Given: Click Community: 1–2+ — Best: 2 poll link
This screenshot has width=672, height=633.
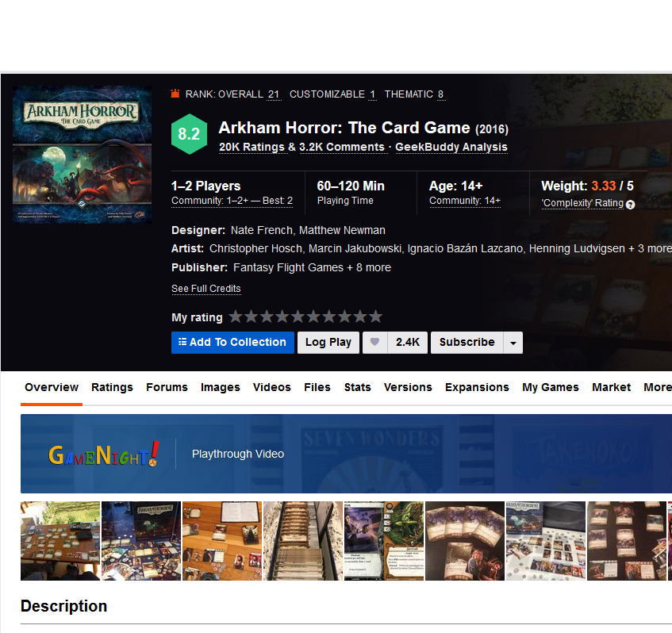Looking at the screenshot, I should [x=232, y=201].
